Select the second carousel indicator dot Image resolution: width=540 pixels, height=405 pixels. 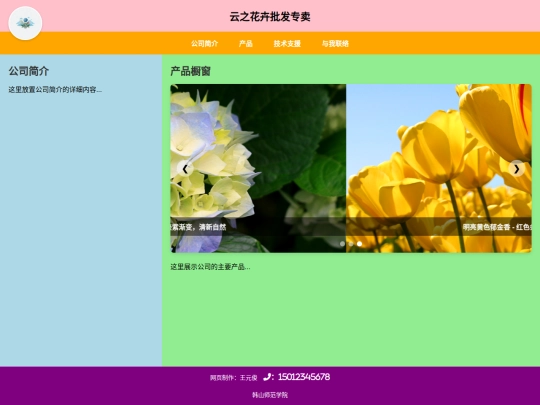pyautogui.click(x=351, y=244)
